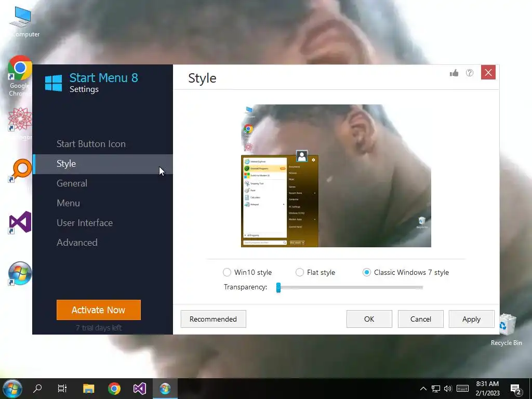Select the Windows orb desktop shortcut

(20, 273)
